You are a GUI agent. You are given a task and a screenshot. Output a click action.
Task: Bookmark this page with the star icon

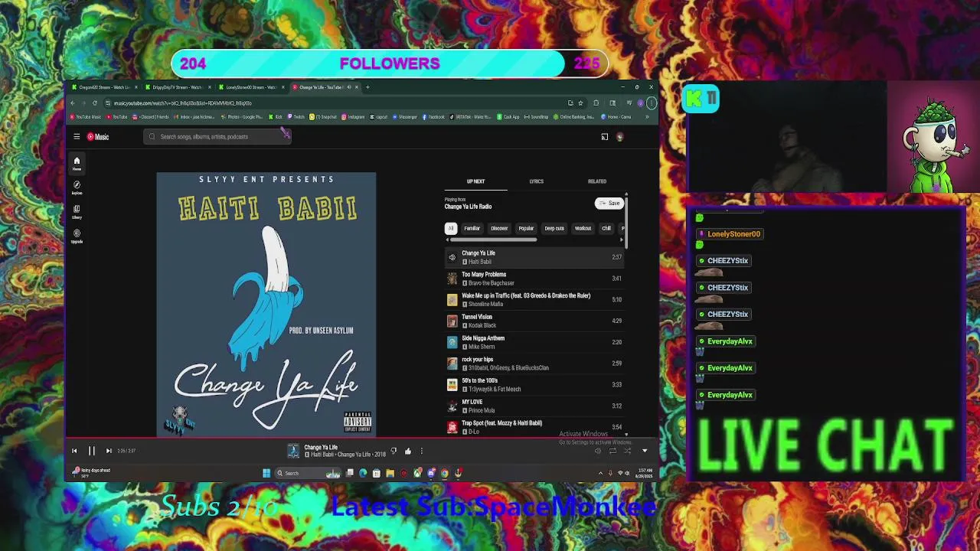[580, 103]
